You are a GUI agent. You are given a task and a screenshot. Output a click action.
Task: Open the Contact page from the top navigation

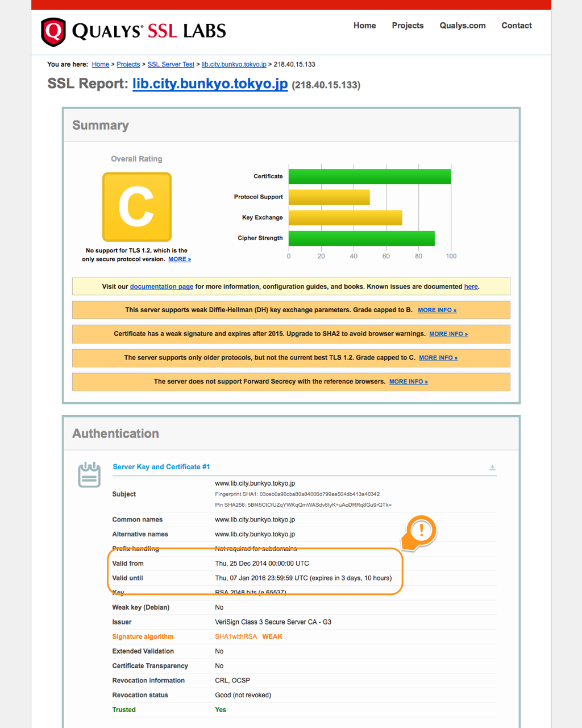point(517,26)
